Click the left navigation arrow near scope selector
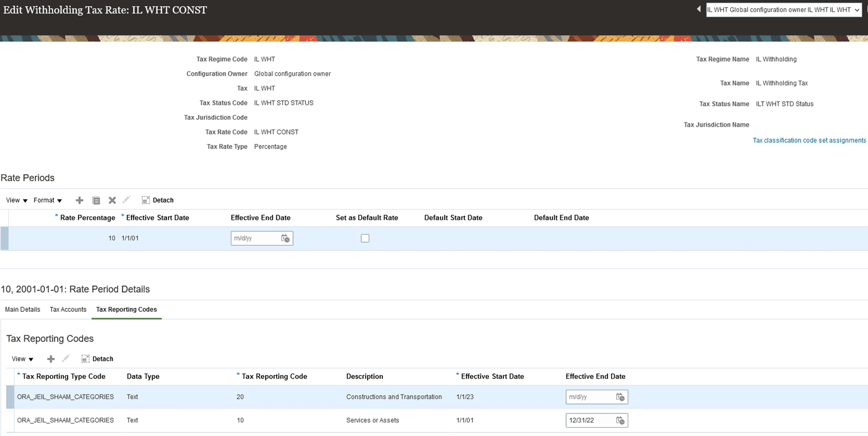868x436 pixels. 699,8
